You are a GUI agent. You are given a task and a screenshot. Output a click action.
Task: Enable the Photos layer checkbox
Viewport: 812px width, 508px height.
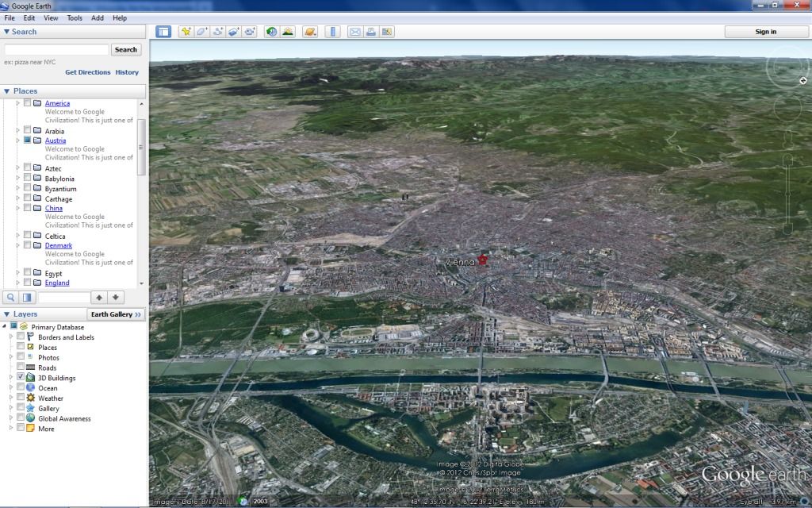point(21,356)
